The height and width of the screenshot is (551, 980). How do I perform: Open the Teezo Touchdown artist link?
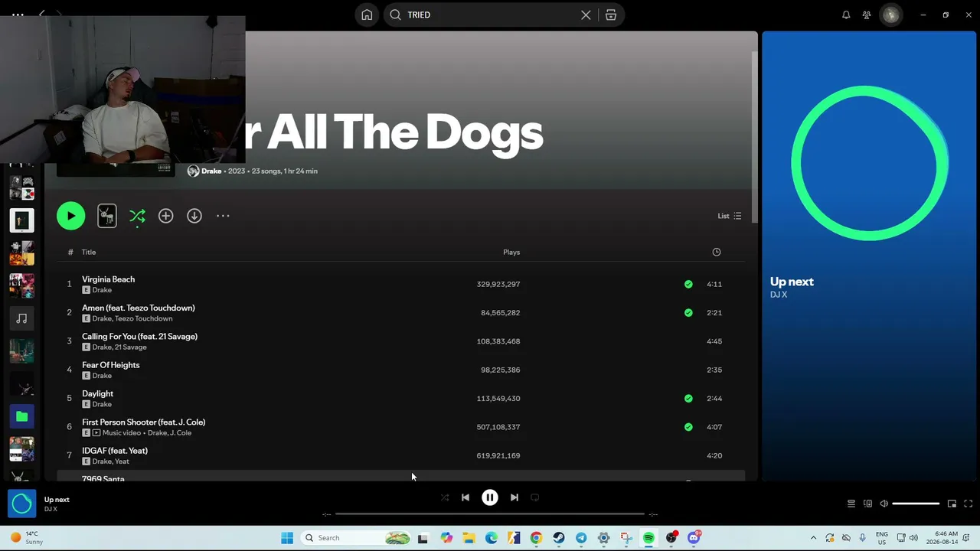click(x=144, y=318)
